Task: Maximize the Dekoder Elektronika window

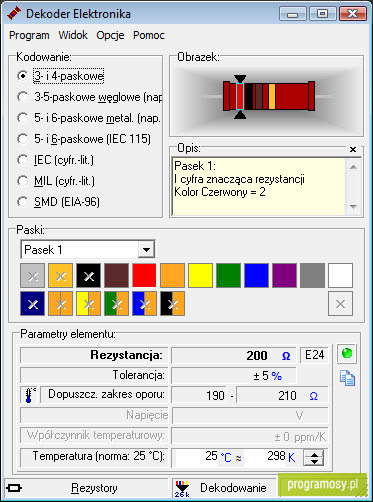Action: coord(322,14)
